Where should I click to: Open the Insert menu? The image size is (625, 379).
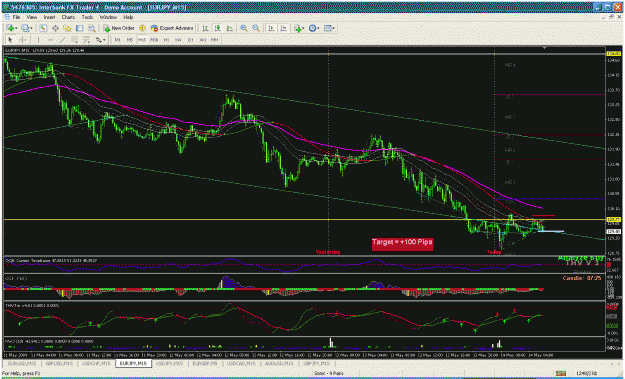point(49,17)
